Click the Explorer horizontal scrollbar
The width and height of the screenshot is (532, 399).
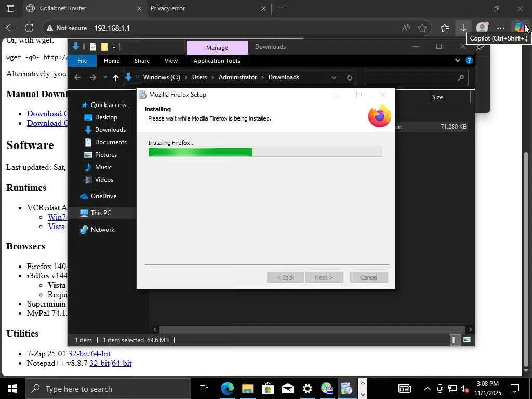pos(312,329)
